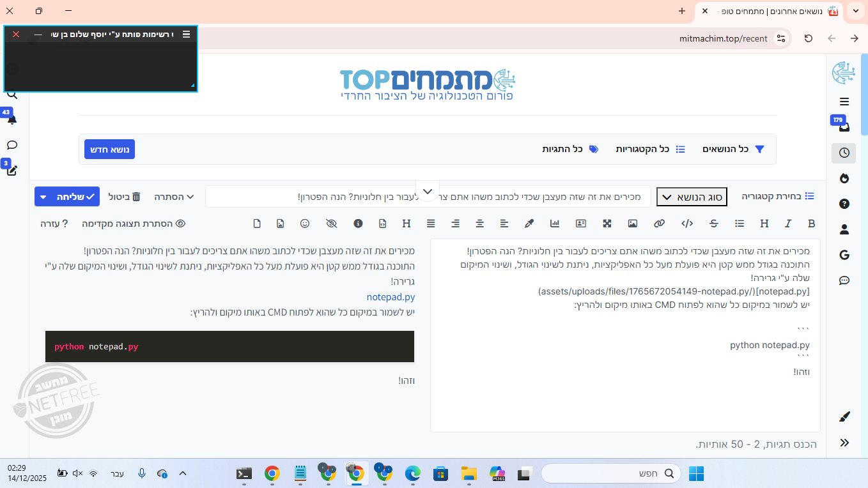Open the emoji picker smiley icon
The image size is (868, 488).
click(x=305, y=224)
